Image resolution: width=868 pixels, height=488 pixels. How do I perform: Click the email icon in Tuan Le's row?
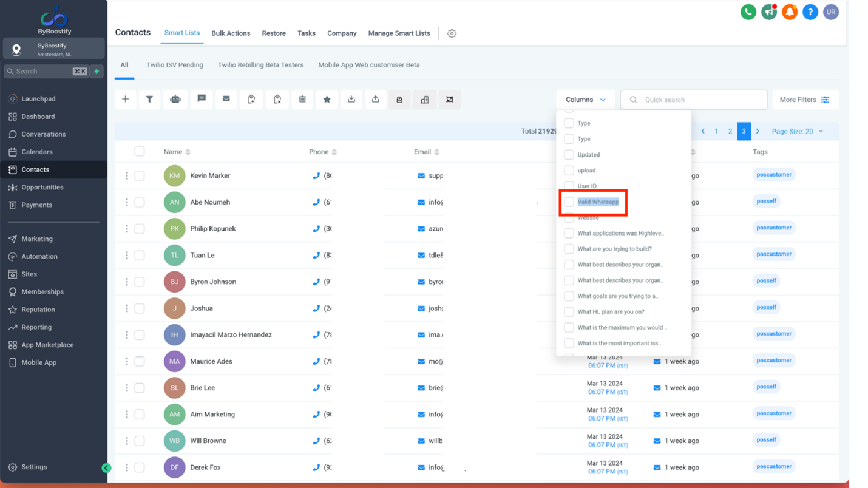421,256
